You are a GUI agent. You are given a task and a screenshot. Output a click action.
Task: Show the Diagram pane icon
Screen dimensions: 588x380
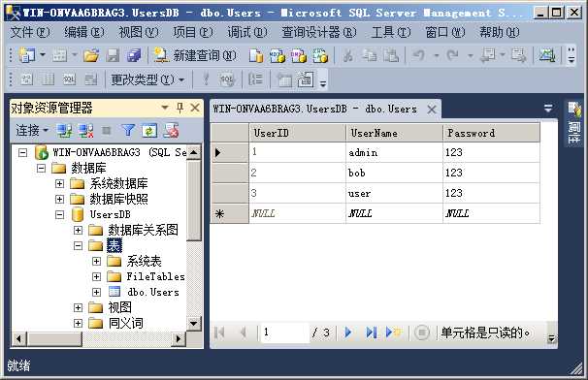pyautogui.click(x=26, y=79)
